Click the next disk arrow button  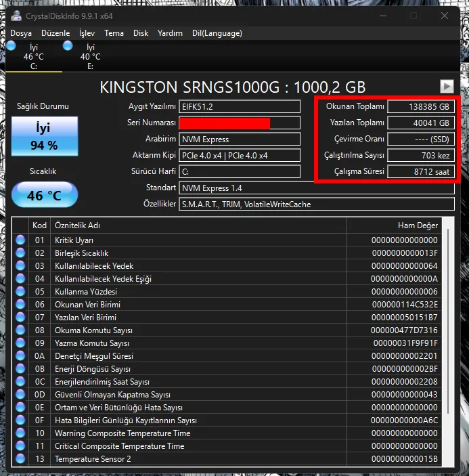tap(447, 86)
